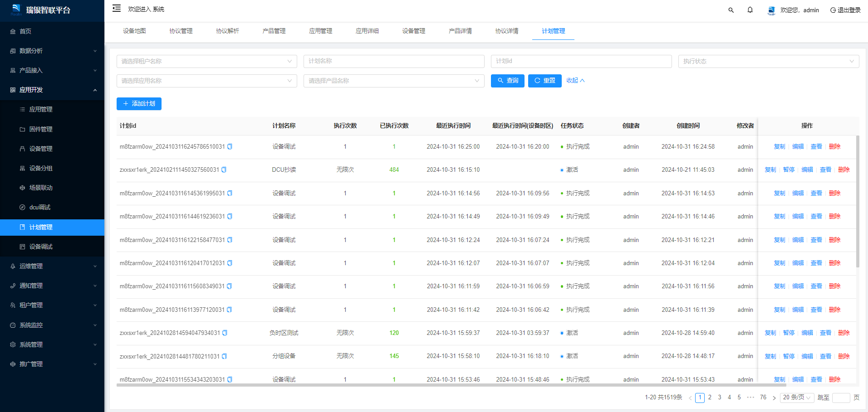This screenshot has width=868, height=412.
Task: Copy id icon for 分组设备 plan
Action: coord(224,356)
